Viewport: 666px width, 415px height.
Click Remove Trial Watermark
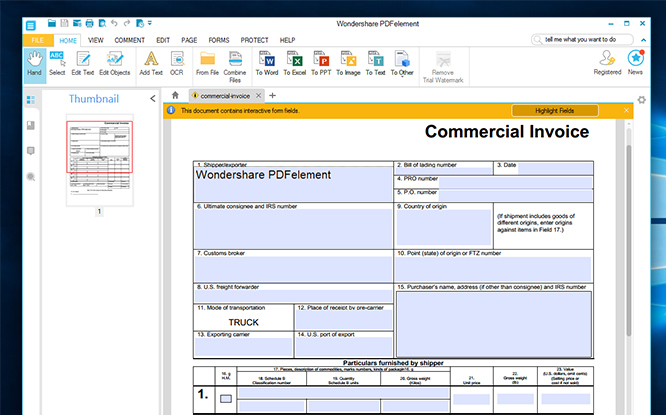[443, 67]
